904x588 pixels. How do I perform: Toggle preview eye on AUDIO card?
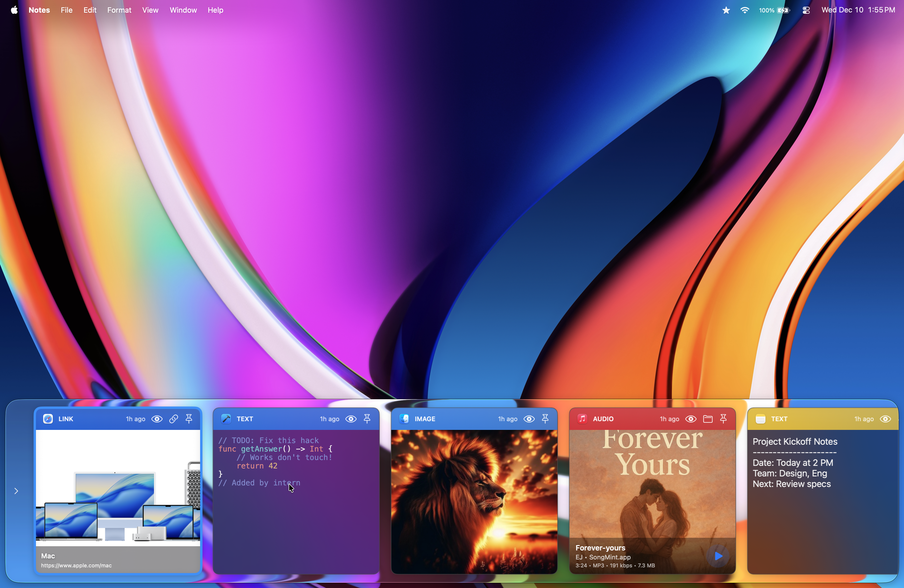click(691, 419)
